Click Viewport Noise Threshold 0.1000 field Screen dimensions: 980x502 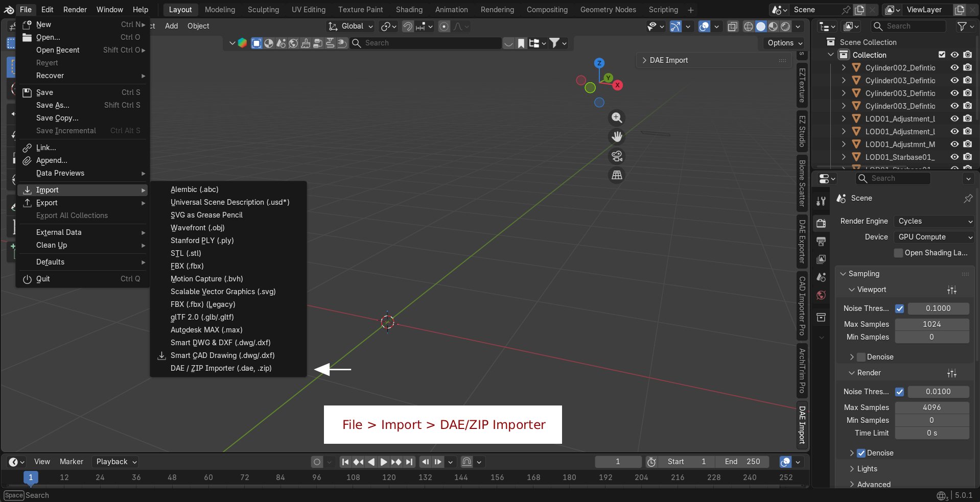pos(938,308)
